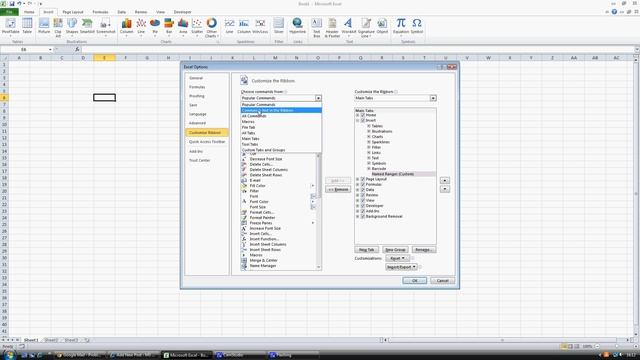Open Quick Access Toolbar options page
Viewport: 640px width, 360px height.
[207, 142]
